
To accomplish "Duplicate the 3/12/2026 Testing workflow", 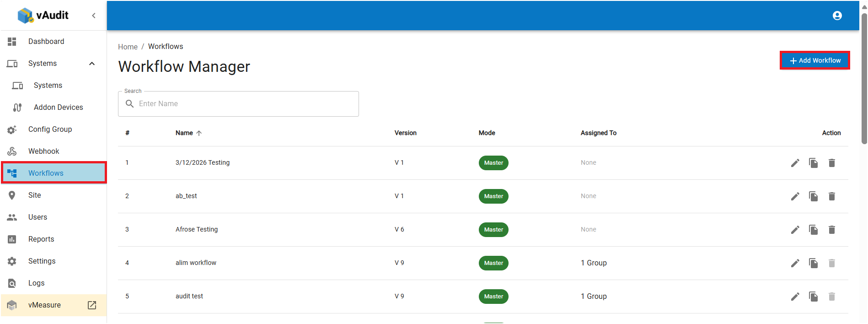I will (x=813, y=163).
